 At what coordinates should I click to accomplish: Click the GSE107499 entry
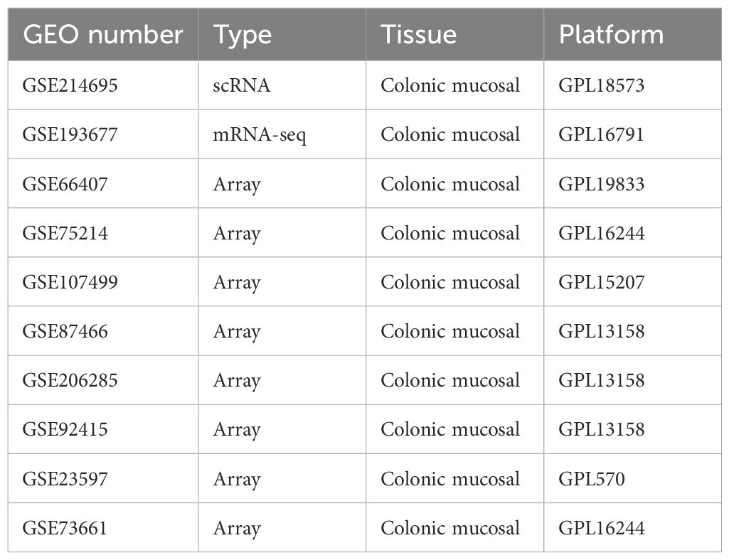[x=70, y=282]
